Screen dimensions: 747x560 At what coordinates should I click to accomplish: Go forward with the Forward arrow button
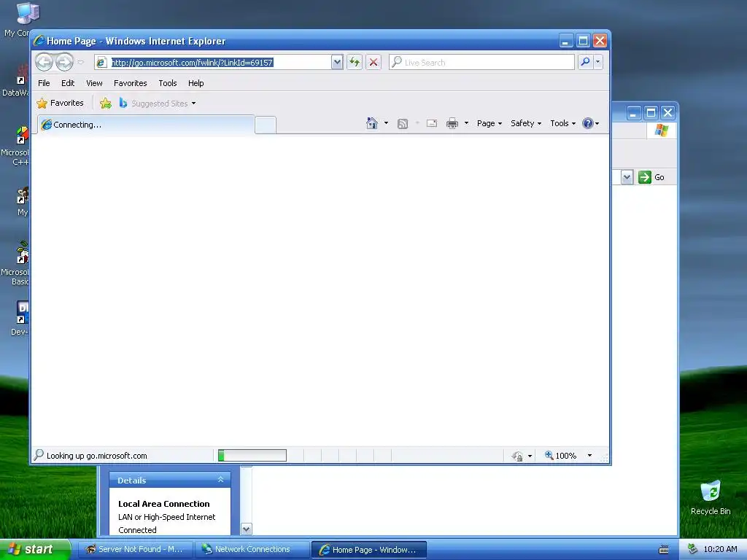64,62
